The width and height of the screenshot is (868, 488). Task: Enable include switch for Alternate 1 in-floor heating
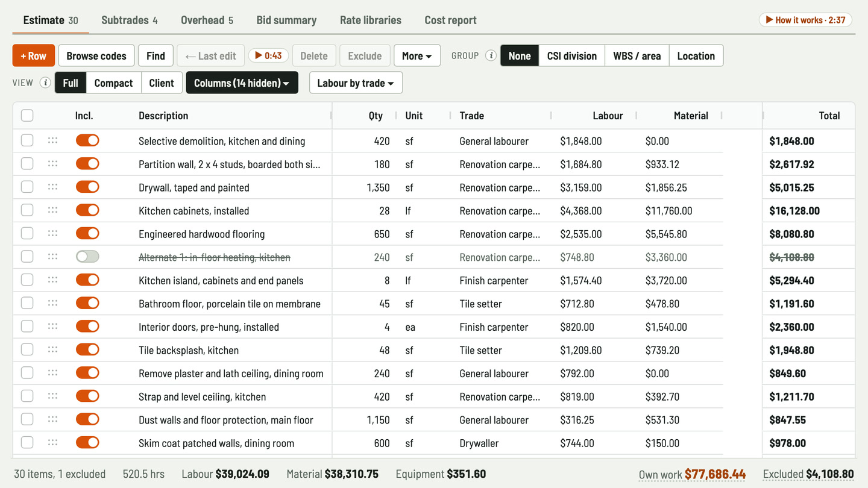(87, 257)
